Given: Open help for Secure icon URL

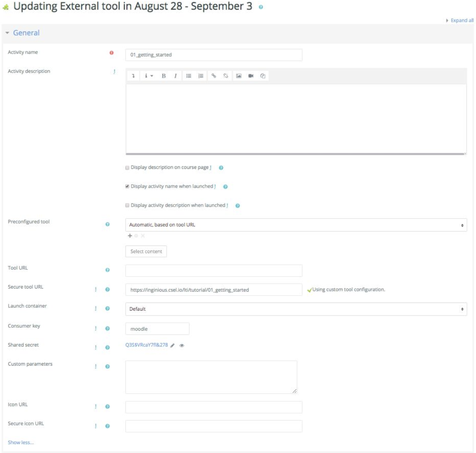Looking at the screenshot, I should point(107,426).
